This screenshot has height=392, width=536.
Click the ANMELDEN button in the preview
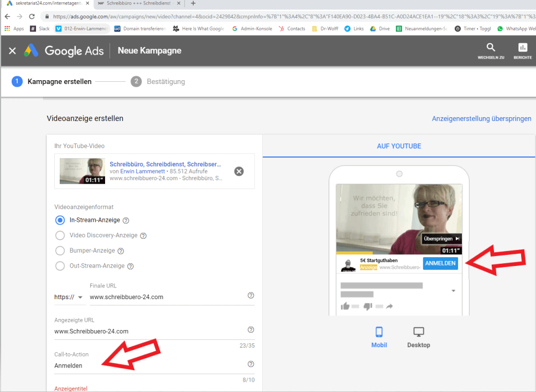440,264
